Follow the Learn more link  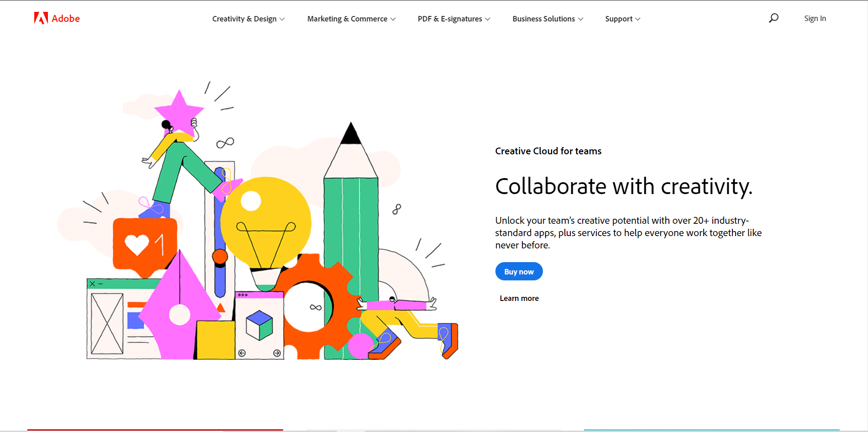519,298
